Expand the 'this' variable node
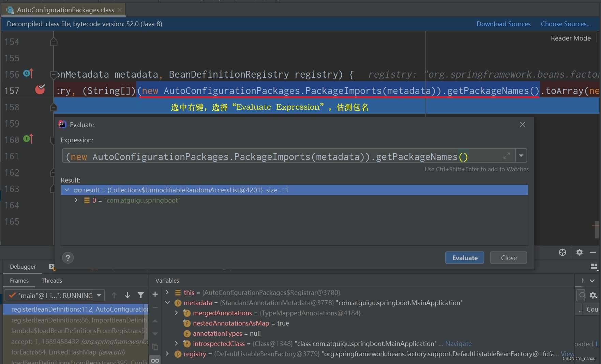Screen dimensions: 601x364 pyautogui.click(x=167, y=292)
